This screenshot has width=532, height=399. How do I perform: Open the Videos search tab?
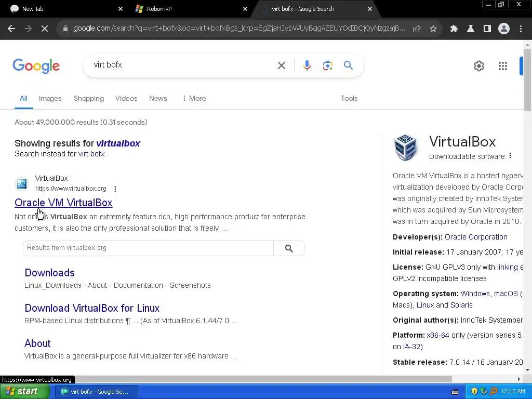point(126,98)
